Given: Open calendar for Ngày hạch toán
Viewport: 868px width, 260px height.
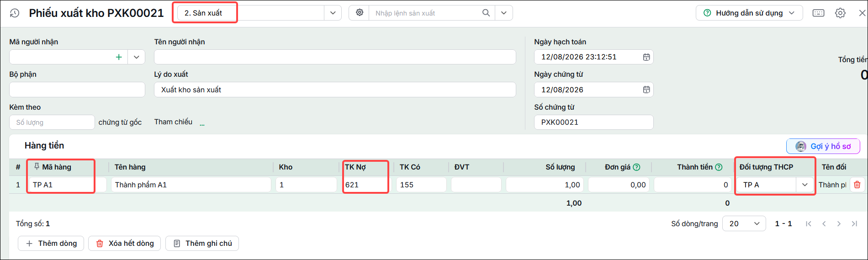Looking at the screenshot, I should pos(646,57).
